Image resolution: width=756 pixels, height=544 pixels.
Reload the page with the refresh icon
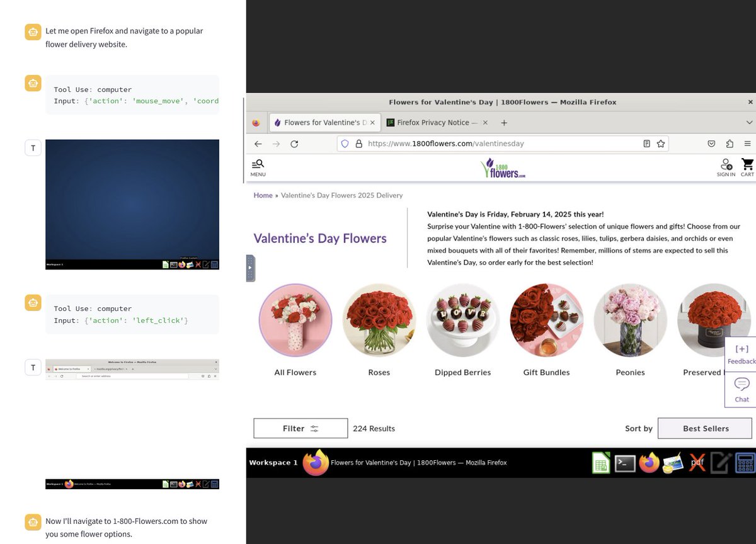click(294, 144)
